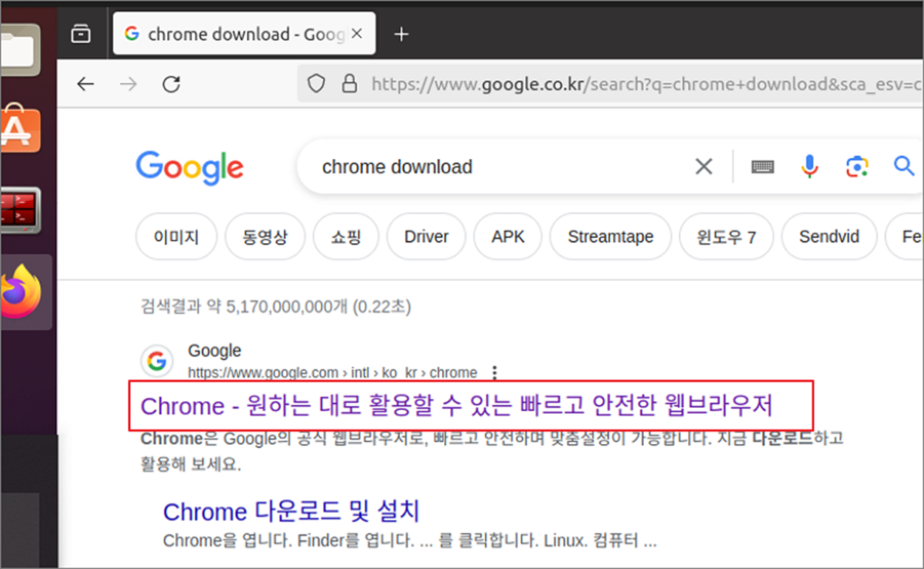Viewport: 924px width, 569px height.
Task: Go back with the left arrow
Action: (x=86, y=84)
